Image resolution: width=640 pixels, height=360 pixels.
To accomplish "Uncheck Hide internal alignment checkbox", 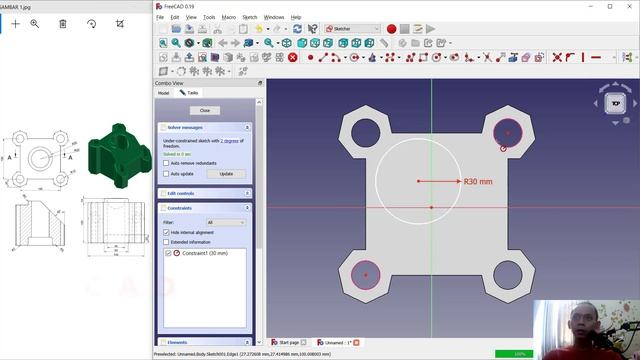I will click(166, 232).
